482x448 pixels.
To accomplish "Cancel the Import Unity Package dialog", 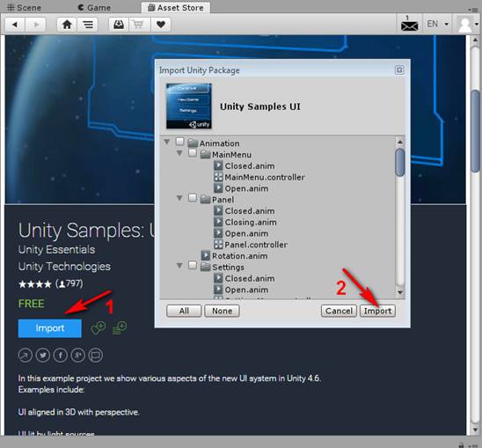I will (339, 311).
